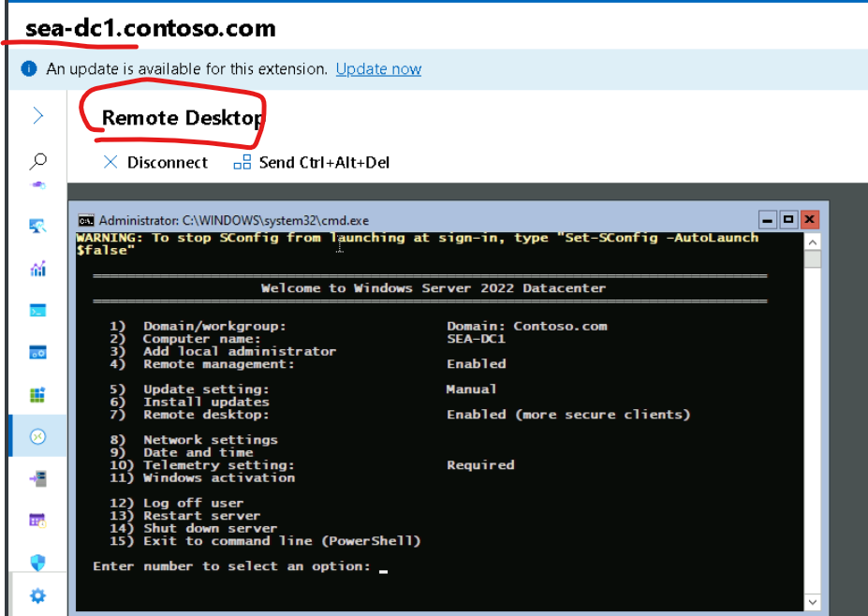Minimize the Administrator cmd.exe window
The image size is (868, 616).
click(x=767, y=220)
